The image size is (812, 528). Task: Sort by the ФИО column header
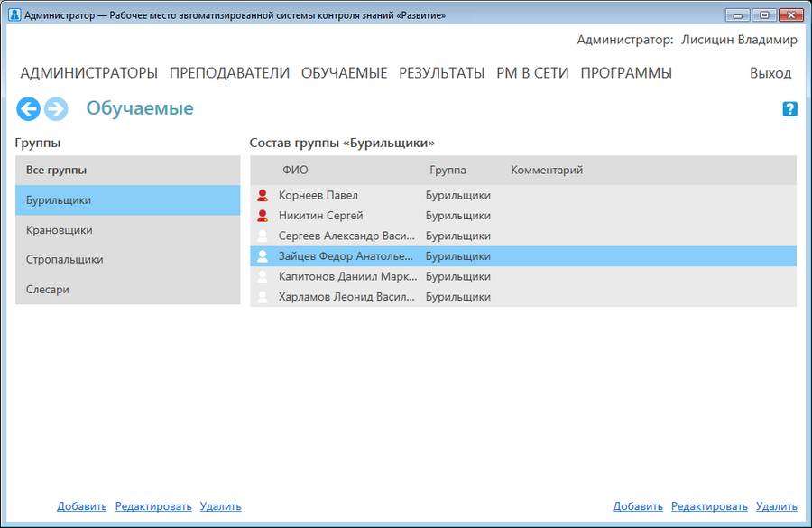(x=295, y=170)
